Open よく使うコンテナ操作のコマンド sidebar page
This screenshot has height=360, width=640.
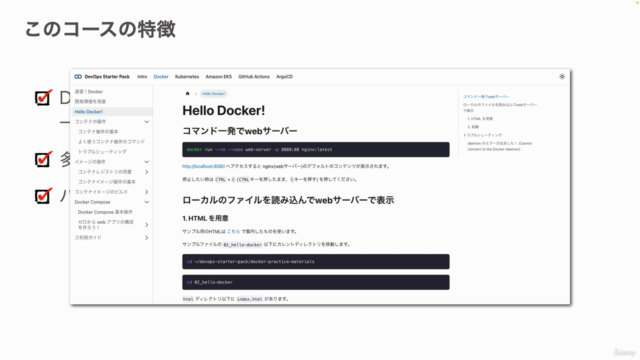pos(111,142)
